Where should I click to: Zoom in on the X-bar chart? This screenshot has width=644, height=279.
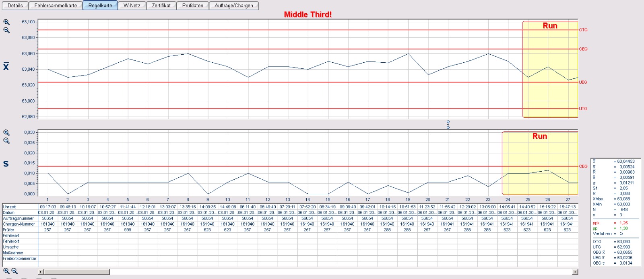tap(6, 22)
